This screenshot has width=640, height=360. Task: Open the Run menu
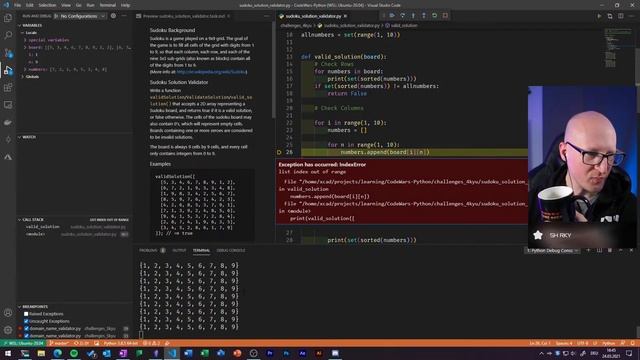[90, 5]
